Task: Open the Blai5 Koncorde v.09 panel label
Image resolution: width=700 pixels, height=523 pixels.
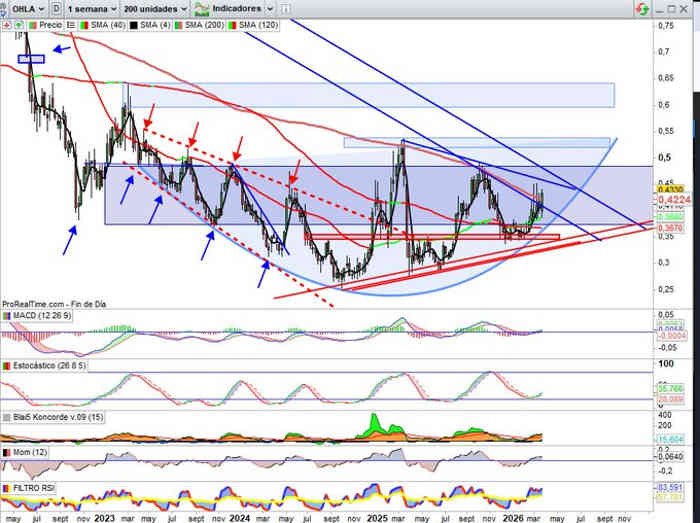Action: coord(51,417)
